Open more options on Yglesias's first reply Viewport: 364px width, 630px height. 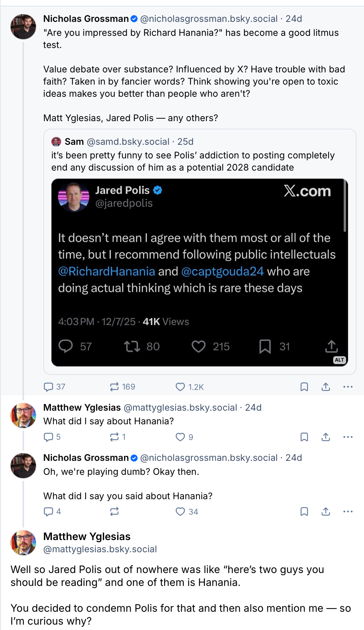pos(348,437)
